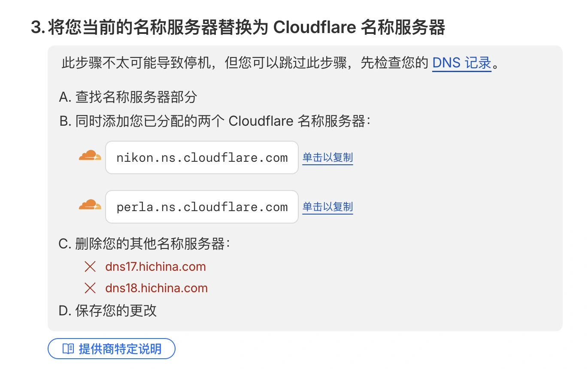This screenshot has width=588, height=369.
Task: Click step B 同时添加 instruction line
Action: (215, 121)
